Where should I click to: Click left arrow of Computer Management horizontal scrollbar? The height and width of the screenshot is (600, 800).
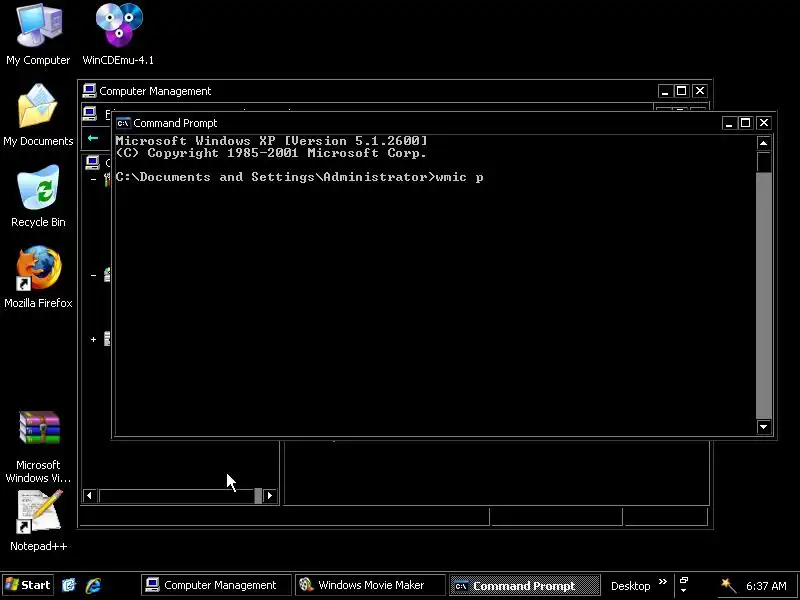pyautogui.click(x=90, y=495)
